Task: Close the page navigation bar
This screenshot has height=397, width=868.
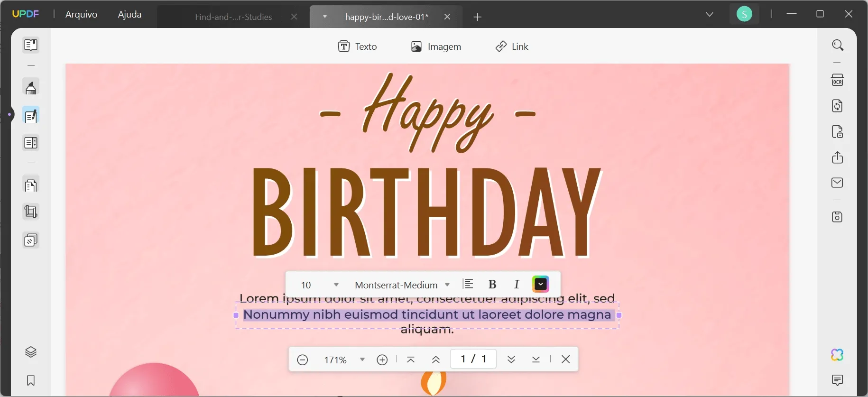Action: click(566, 360)
